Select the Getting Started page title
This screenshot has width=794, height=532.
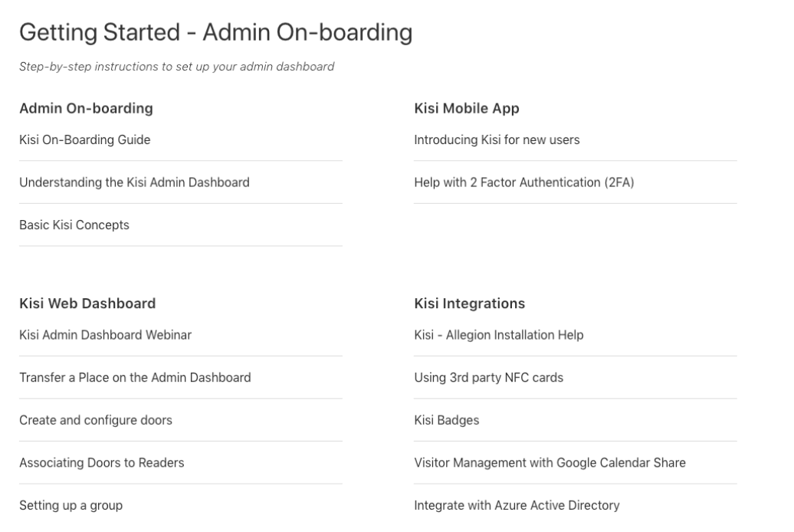215,32
